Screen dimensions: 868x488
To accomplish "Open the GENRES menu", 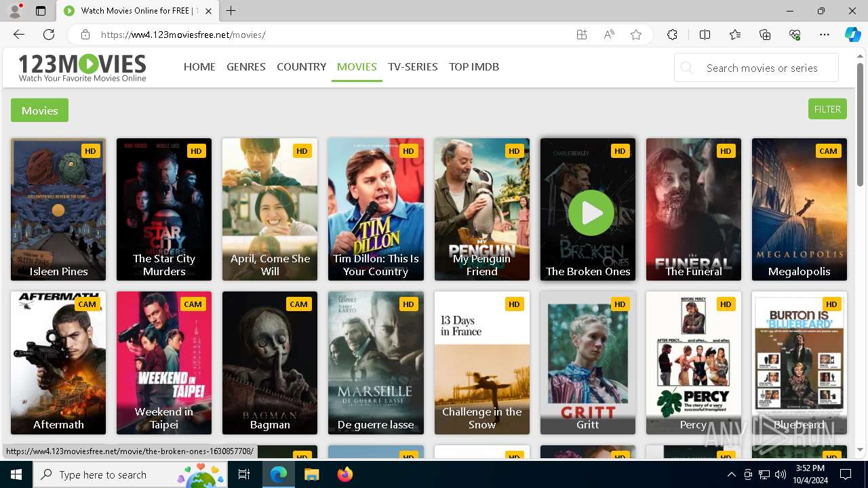I will tap(246, 66).
